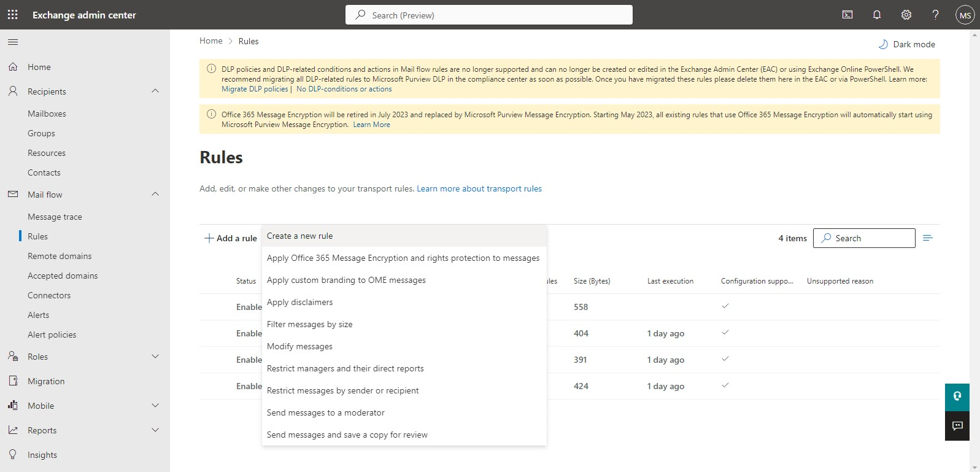Click the Mobile icon in sidebar

pyautogui.click(x=13, y=405)
